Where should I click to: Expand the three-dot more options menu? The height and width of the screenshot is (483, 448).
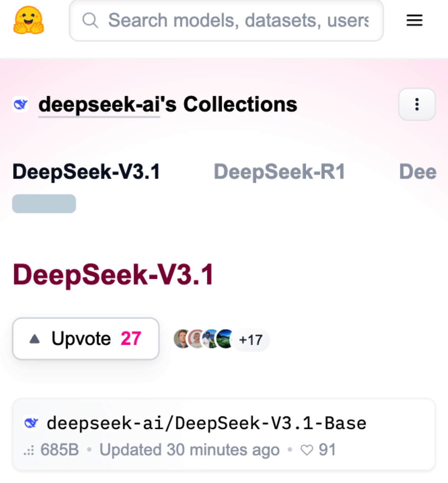(x=416, y=104)
